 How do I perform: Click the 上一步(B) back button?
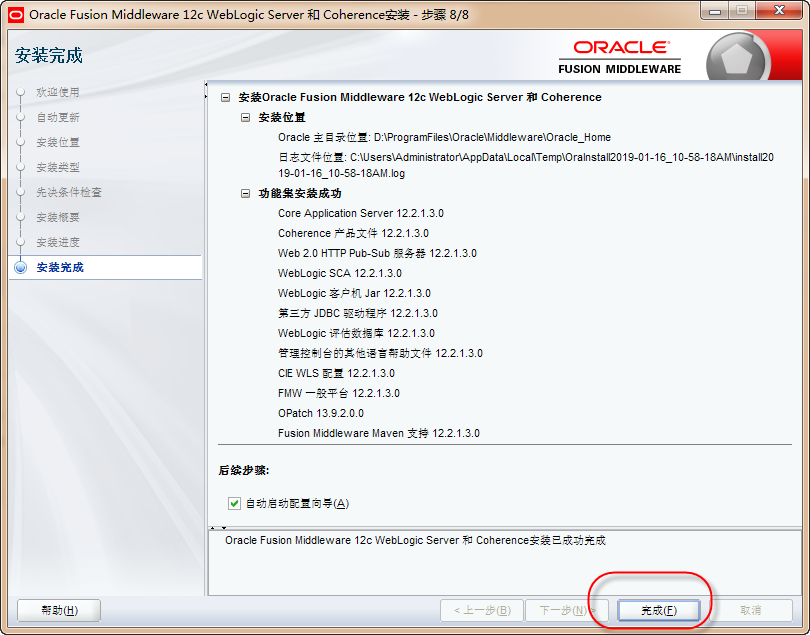pos(482,610)
